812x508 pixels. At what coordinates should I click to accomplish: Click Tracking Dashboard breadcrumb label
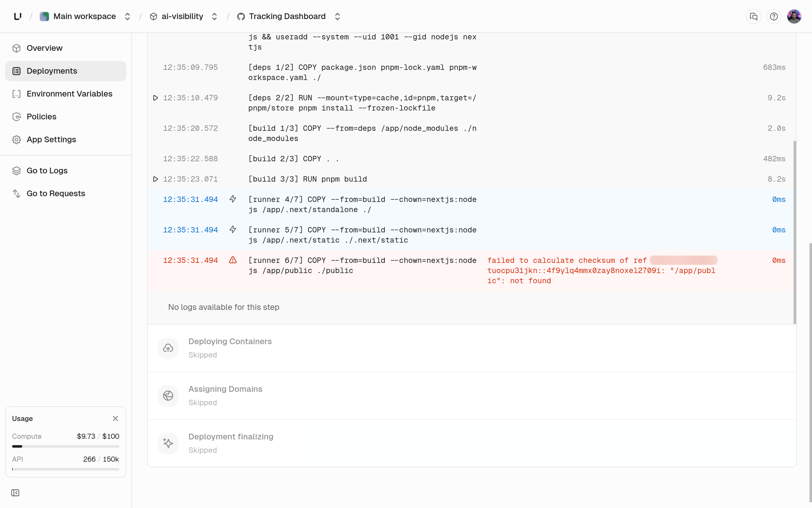point(287,16)
